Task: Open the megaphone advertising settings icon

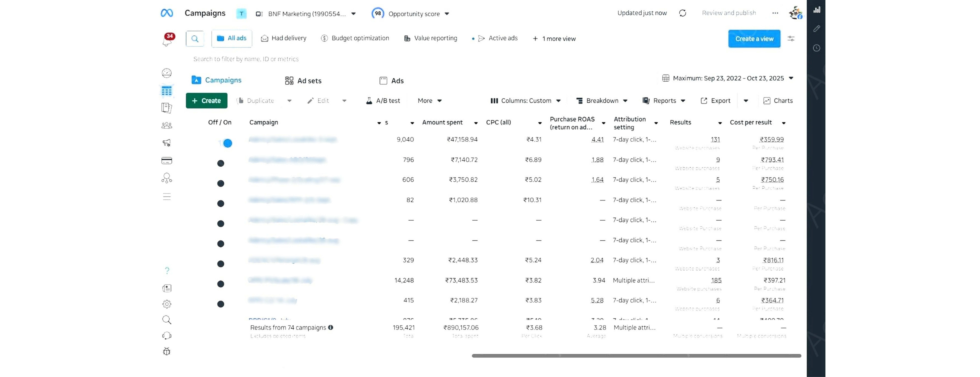Action: pos(167,143)
